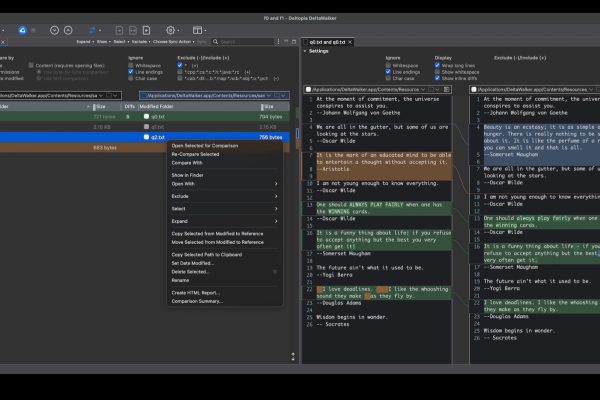Click the layout panes toolbar icon
This screenshot has width=600, height=400.
pyautogui.click(x=199, y=30)
